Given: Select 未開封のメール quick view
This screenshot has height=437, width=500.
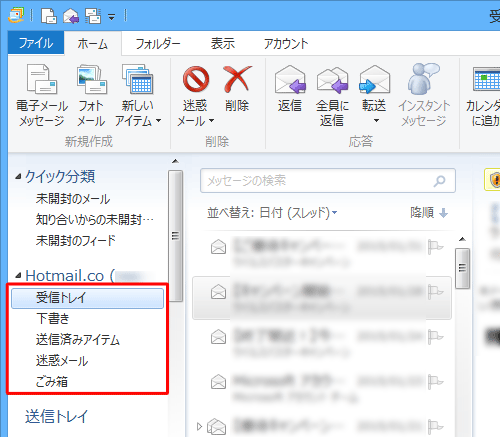Looking at the screenshot, I should tap(73, 199).
